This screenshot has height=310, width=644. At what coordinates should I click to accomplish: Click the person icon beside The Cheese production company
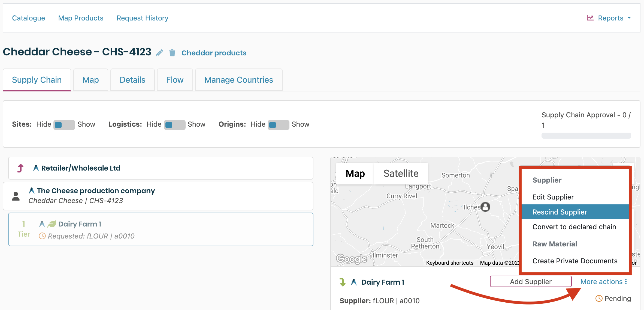pyautogui.click(x=16, y=196)
